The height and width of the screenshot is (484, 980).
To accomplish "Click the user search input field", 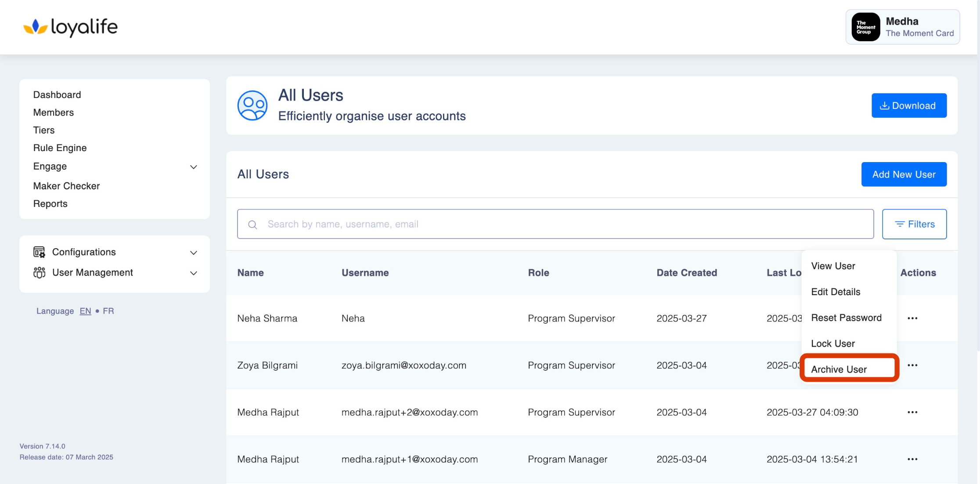I will tap(555, 224).
